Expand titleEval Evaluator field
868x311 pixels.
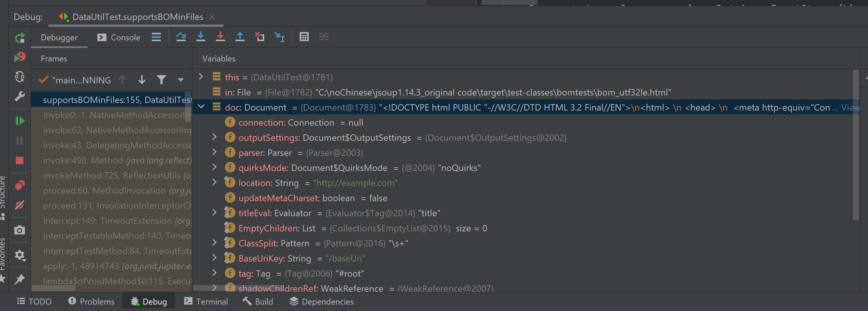tap(215, 212)
